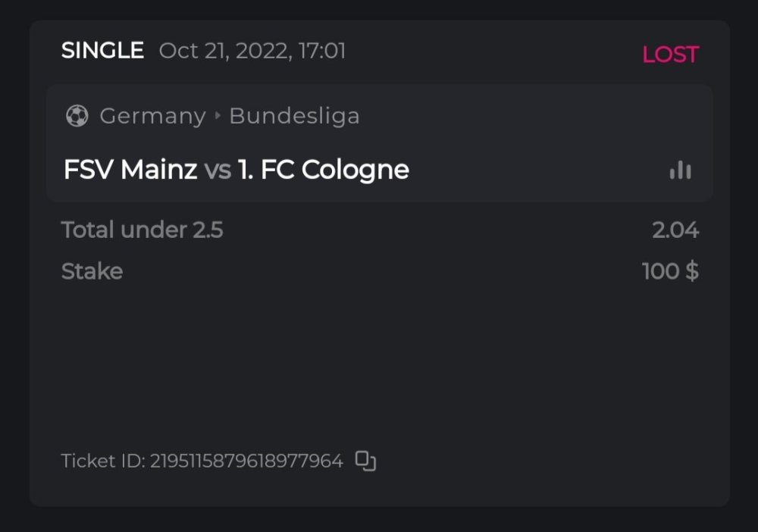
Task: Click the 2.04 odds value
Action: (x=675, y=230)
